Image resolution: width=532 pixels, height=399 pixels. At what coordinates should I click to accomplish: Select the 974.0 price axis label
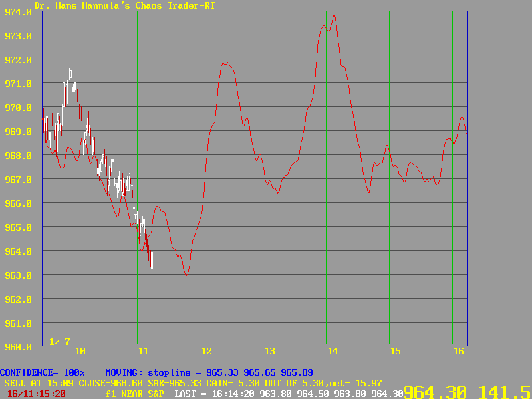[18, 12]
